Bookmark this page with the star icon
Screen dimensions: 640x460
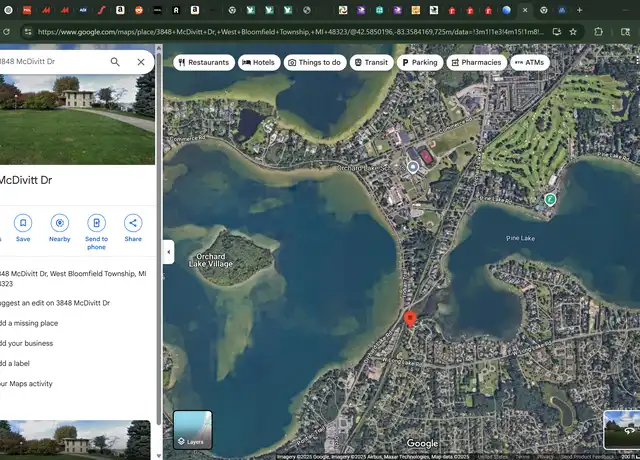[573, 31]
